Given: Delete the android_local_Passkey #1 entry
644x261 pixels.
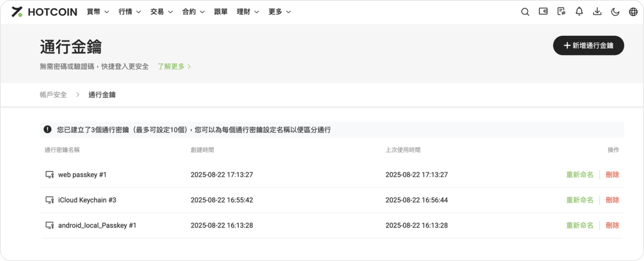Looking at the screenshot, I should pyautogui.click(x=612, y=225).
